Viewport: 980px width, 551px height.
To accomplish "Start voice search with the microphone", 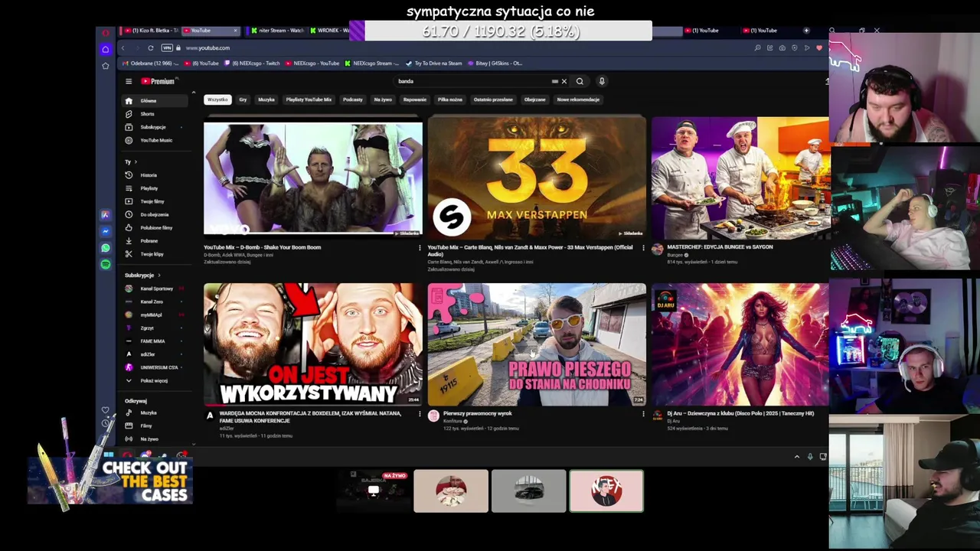I will tap(602, 81).
